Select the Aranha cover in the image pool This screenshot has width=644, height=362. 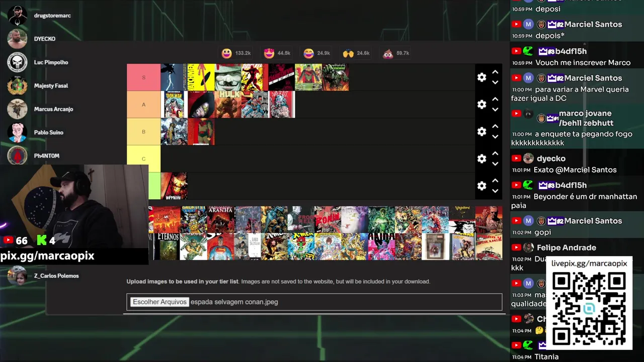click(x=221, y=220)
